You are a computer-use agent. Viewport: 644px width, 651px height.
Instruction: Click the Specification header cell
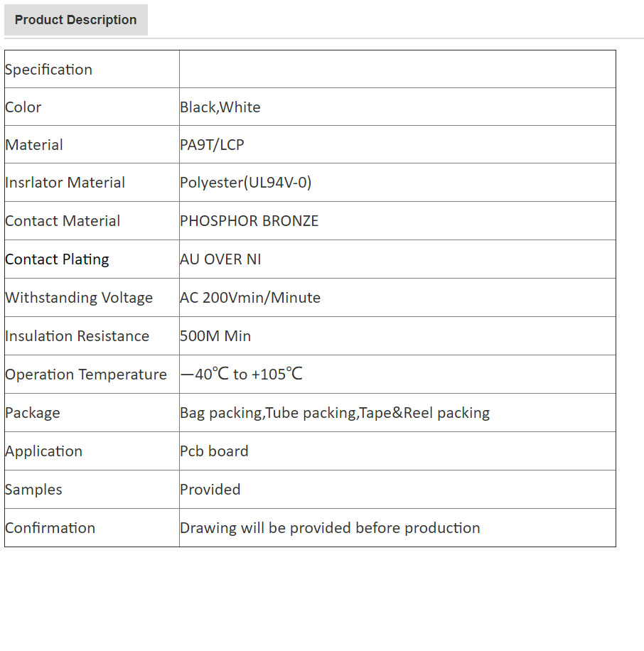48,70
